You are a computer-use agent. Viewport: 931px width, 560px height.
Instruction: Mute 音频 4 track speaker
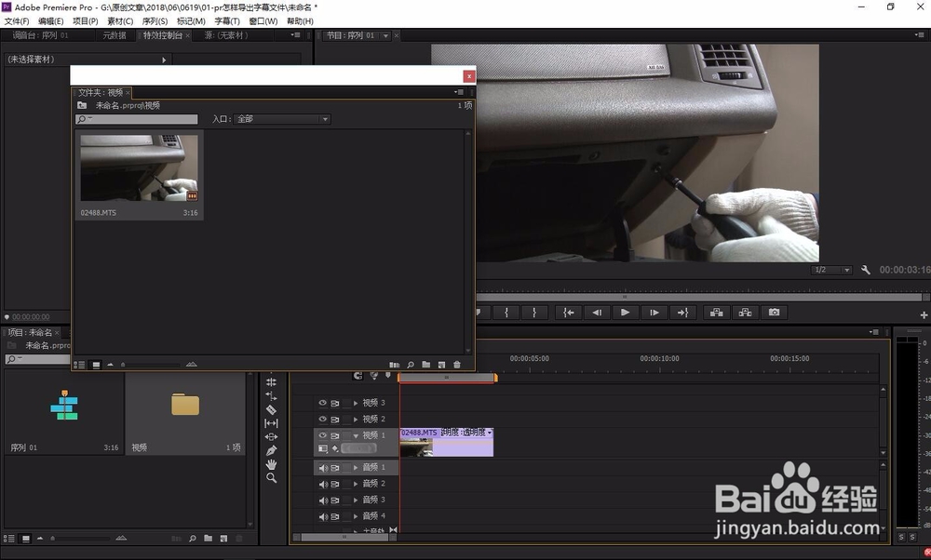323,516
